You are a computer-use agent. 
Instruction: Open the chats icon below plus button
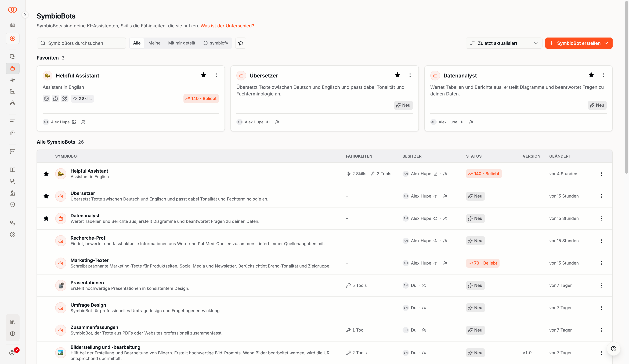12,57
